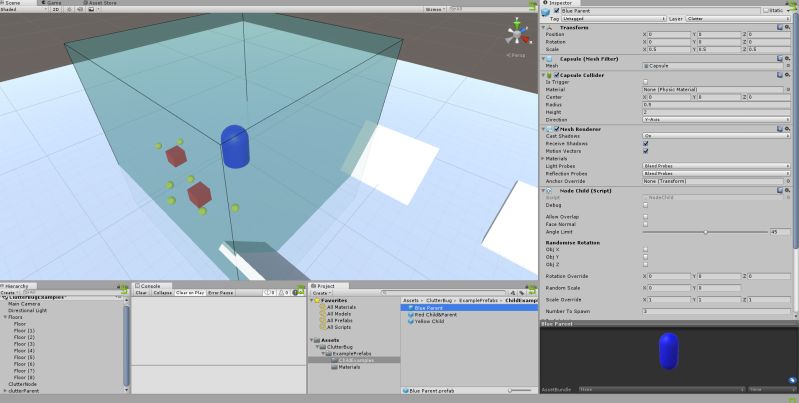Enable Randomise Rotation Obj X checkbox
The width and height of the screenshot is (799, 403).
646,250
